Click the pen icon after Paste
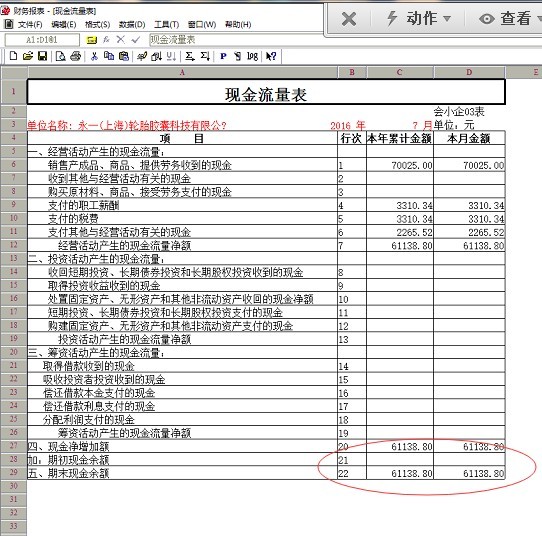The image size is (542, 536). (142, 56)
